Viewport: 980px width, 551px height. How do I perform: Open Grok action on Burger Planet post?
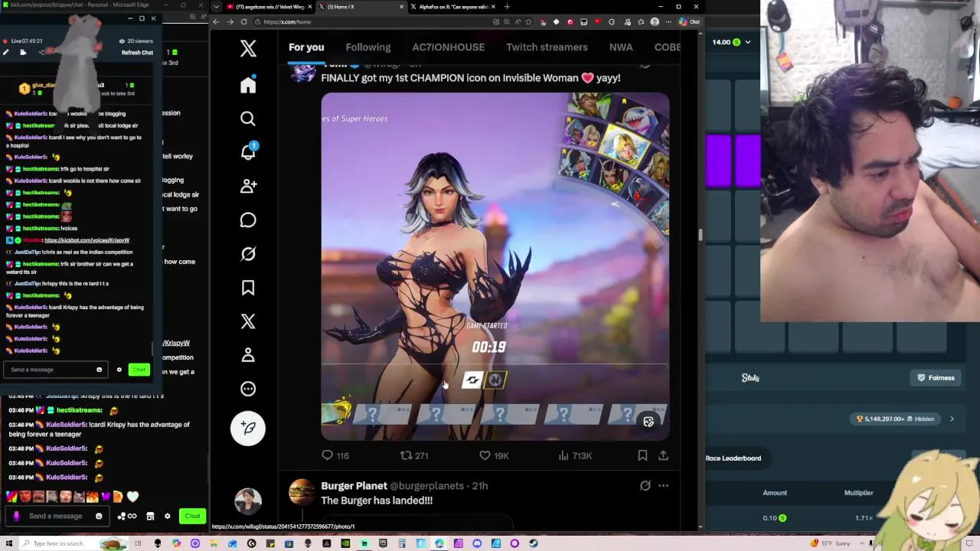(x=645, y=485)
